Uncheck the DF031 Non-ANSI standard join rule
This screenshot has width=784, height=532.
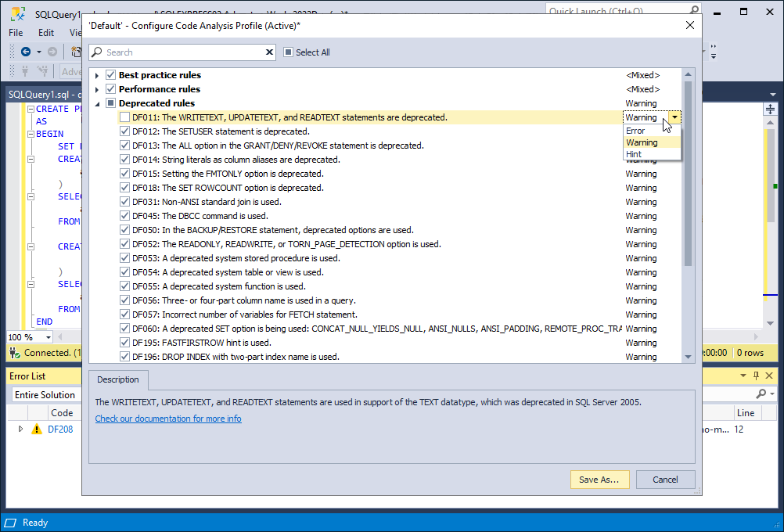tap(125, 202)
